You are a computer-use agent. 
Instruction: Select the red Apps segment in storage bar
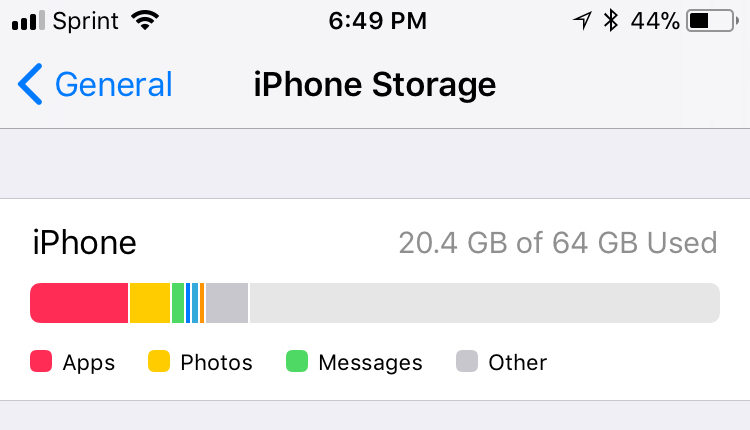coord(79,303)
